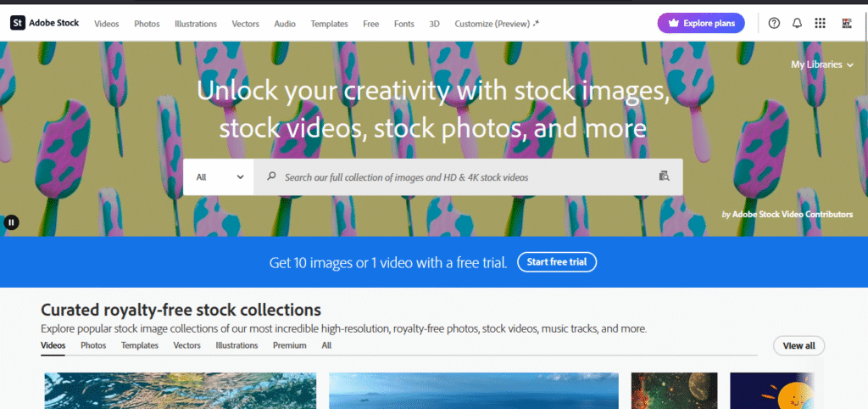The image size is (868, 409).
Task: Click the Start free trial button
Action: 557,262
